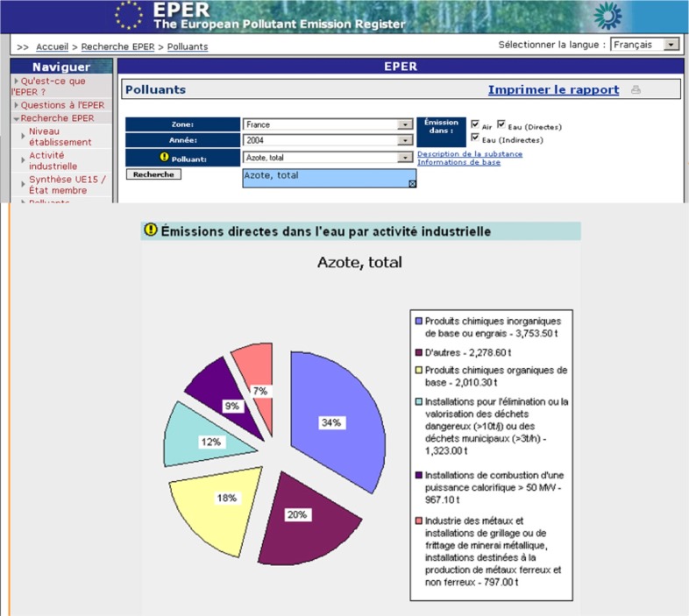Click the Accueil breadcrumb link
The height and width of the screenshot is (616, 689).
[x=53, y=46]
